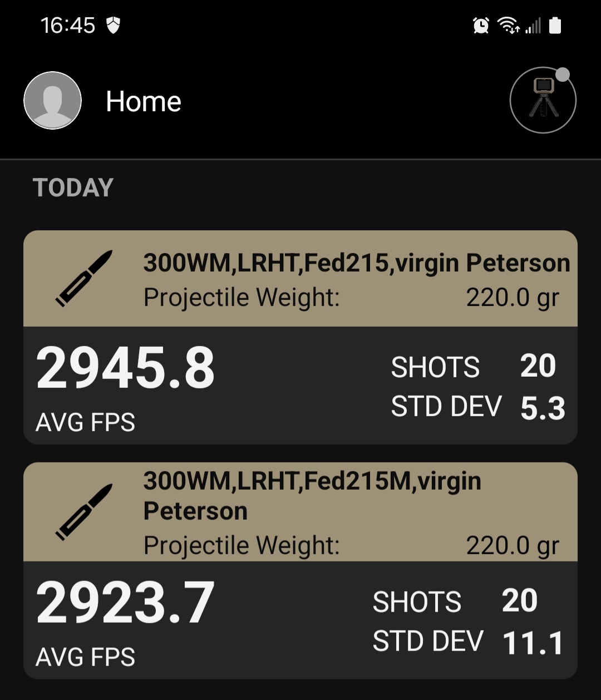Image resolution: width=601 pixels, height=700 pixels.
Task: Tap the bullet icon on Fed215 session
Action: [84, 278]
